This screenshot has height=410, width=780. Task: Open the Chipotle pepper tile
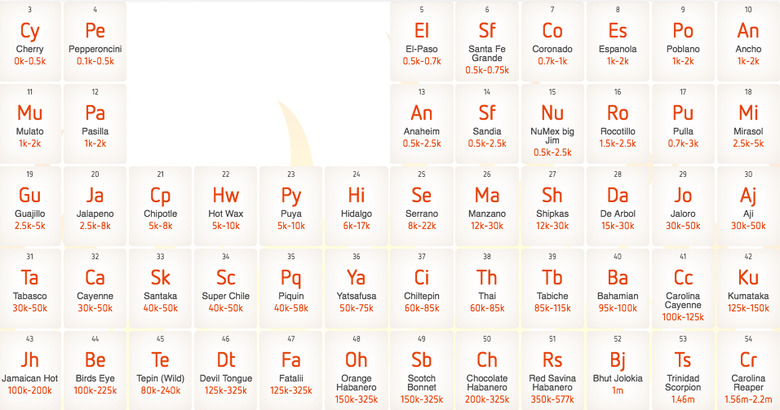pyautogui.click(x=160, y=202)
